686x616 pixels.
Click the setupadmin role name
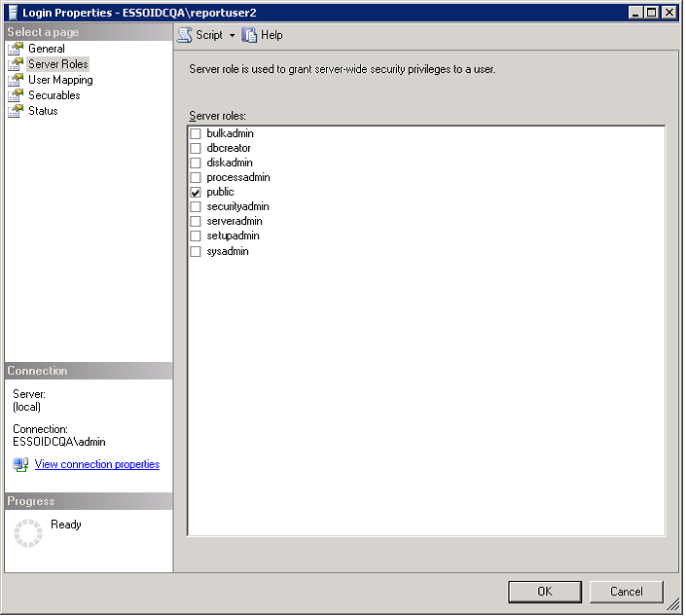[x=234, y=236]
